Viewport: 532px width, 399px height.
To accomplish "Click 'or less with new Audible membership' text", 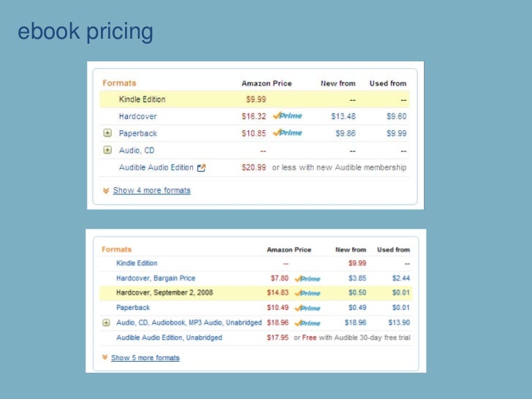I will 339,167.
